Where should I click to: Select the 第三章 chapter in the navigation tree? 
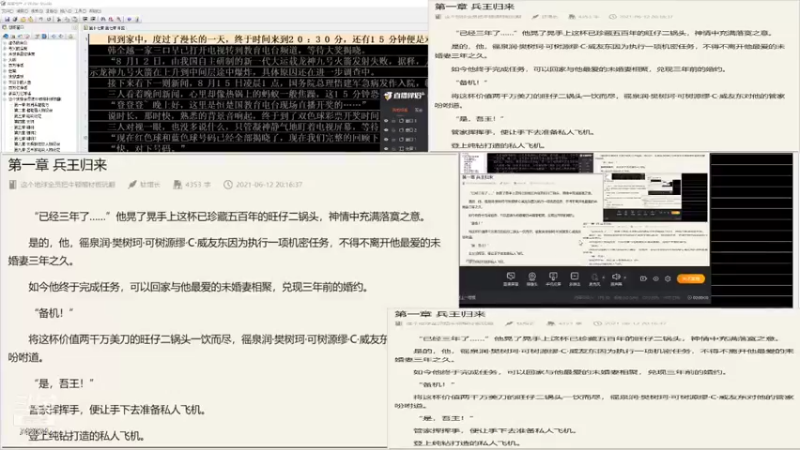coord(28,116)
